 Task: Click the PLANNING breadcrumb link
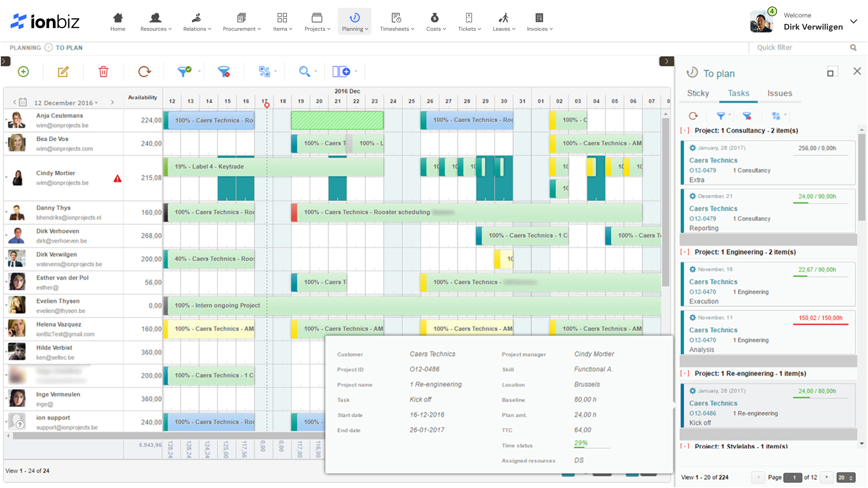click(25, 48)
